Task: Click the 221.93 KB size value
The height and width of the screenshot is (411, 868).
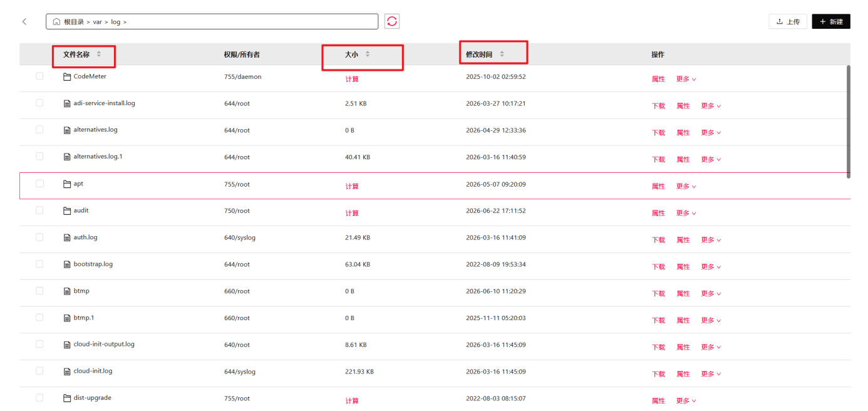Action: (x=359, y=372)
